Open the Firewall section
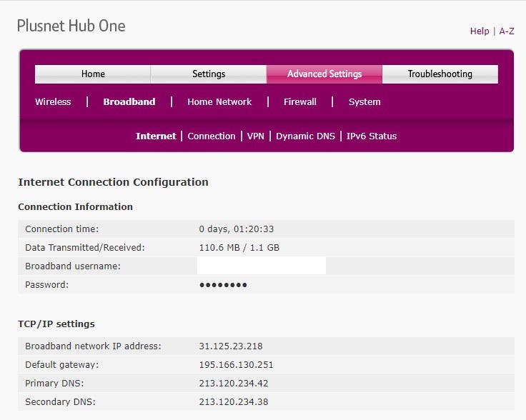526x420 pixels. click(x=299, y=102)
